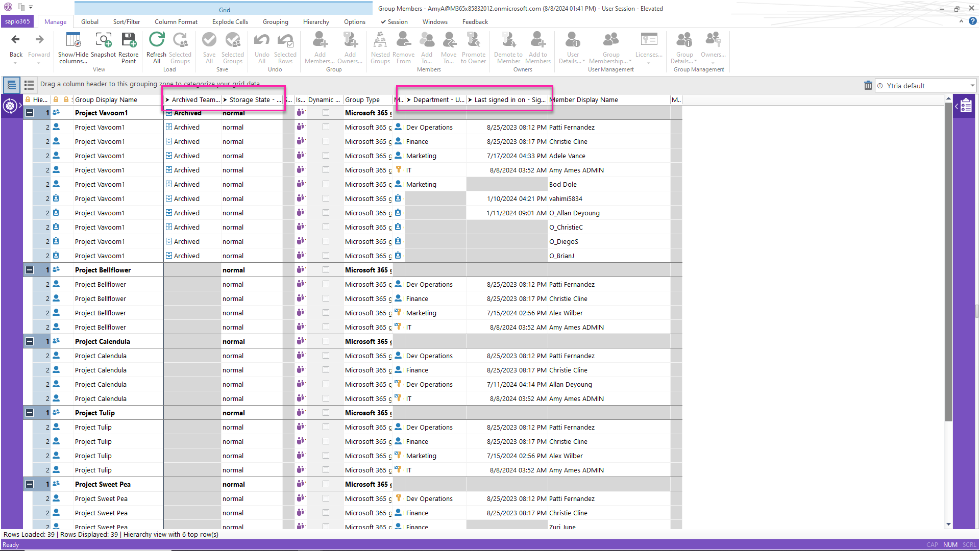This screenshot has height=551, width=980.
Task: Click the trash icon beside Ytria default
Action: pos(868,86)
